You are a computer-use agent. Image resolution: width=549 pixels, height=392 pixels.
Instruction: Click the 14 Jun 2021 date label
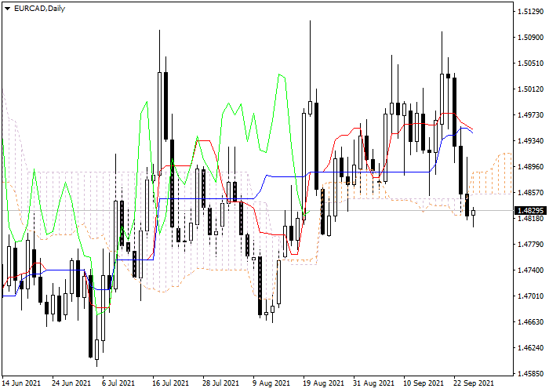click(x=21, y=383)
